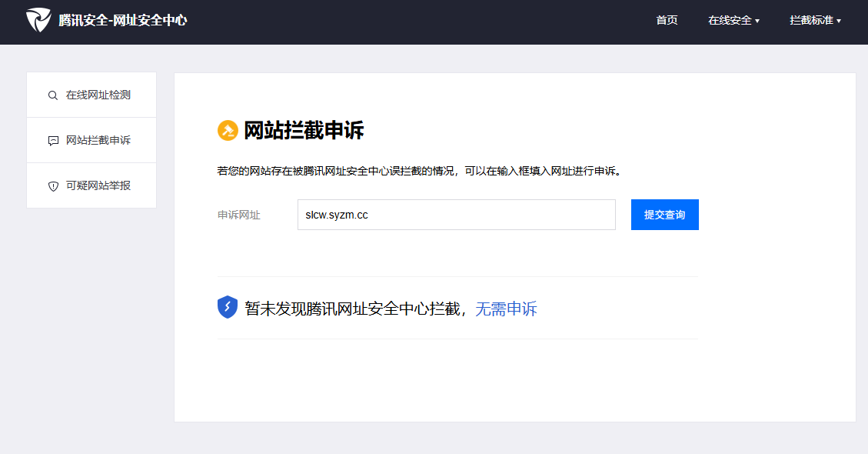
Task: Select 网站拦截申诉 in the sidebar
Action: coord(91,140)
